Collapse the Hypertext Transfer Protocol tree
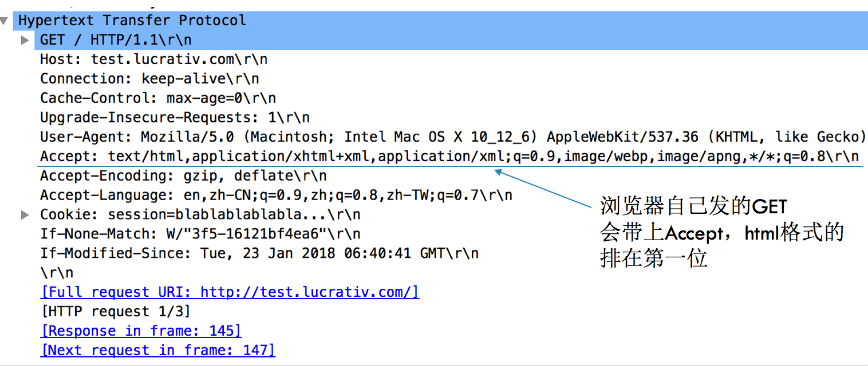868x366 pixels. pos(5,21)
